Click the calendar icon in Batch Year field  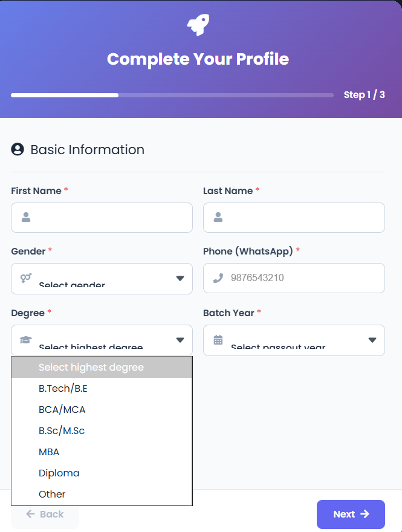tap(218, 340)
